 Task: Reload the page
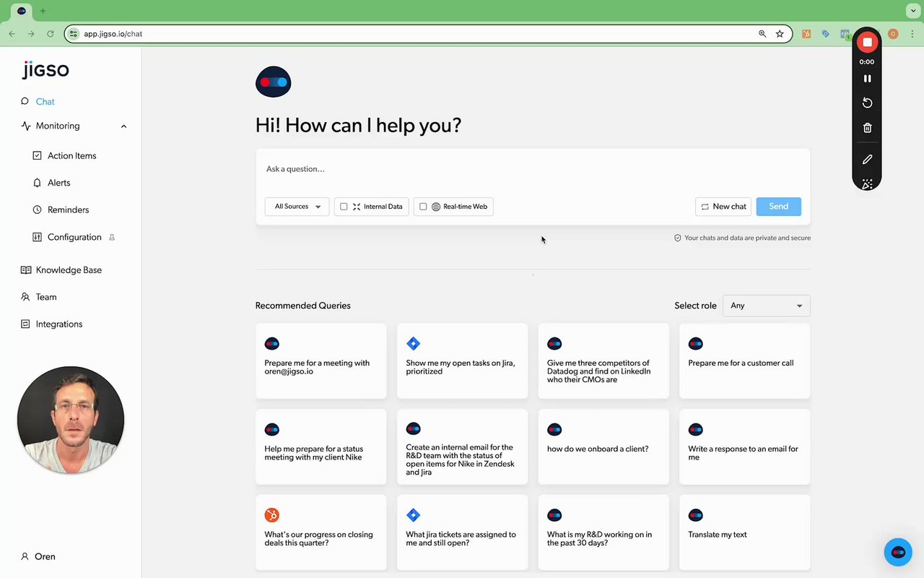(50, 34)
